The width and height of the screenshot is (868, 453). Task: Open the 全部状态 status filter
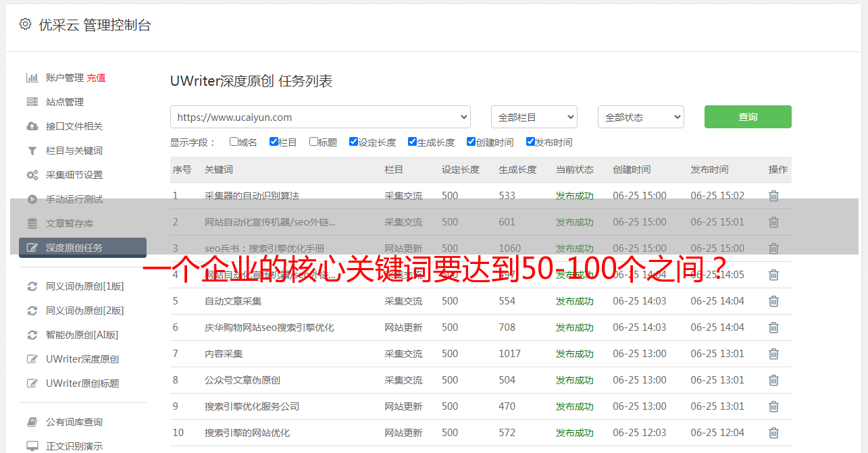(640, 117)
